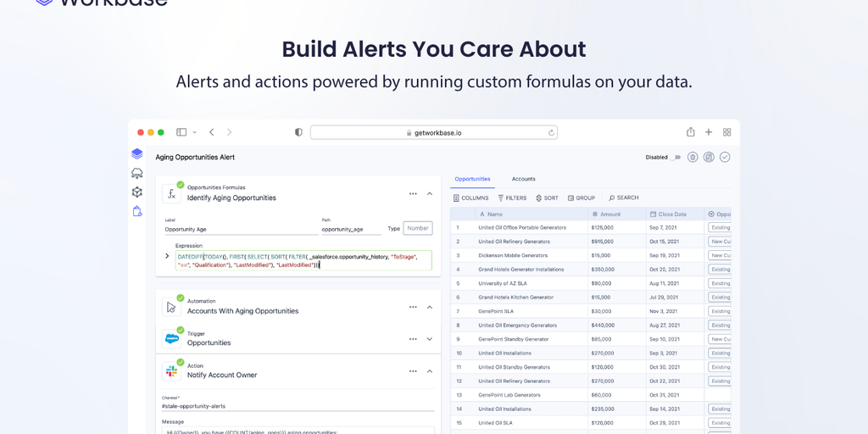The height and width of the screenshot is (434, 868).
Task: Click the circled checkmark icon in alert header
Action: coord(725,157)
